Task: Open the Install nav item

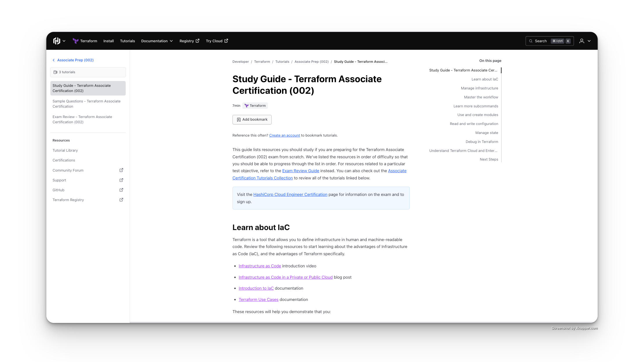Action: click(109, 41)
